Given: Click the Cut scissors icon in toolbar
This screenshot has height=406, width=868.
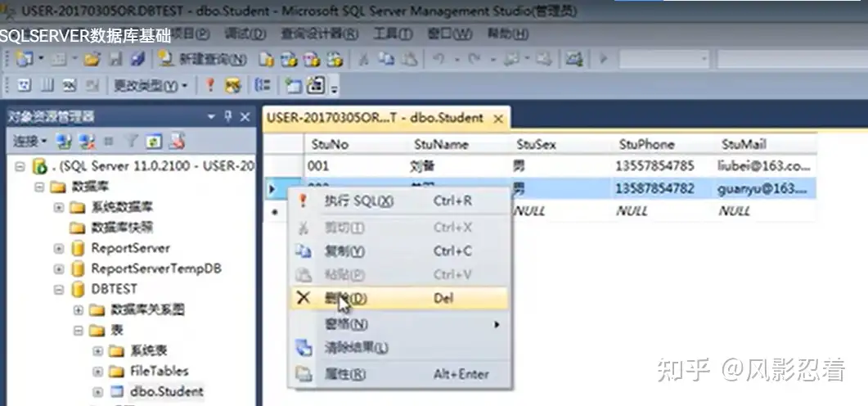Looking at the screenshot, I should [x=363, y=59].
